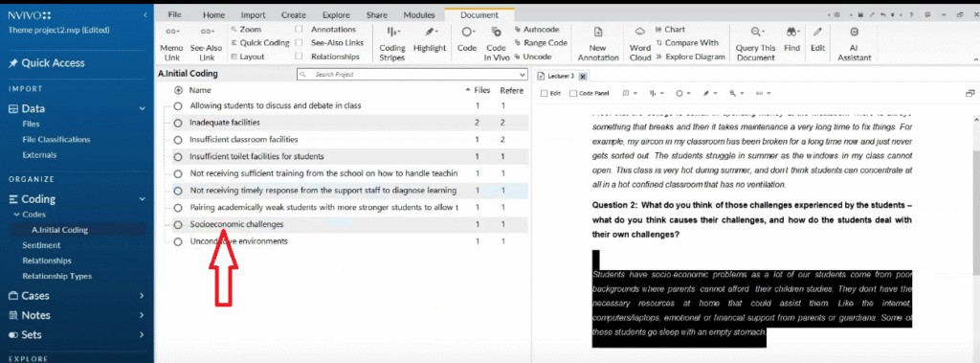This screenshot has width=980, height=363.
Task: Enable the document Edit checkbox
Action: 544,93
